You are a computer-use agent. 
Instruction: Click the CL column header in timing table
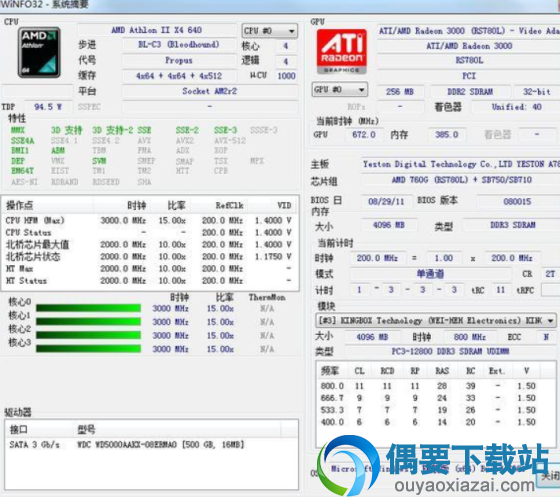pyautogui.click(x=359, y=371)
